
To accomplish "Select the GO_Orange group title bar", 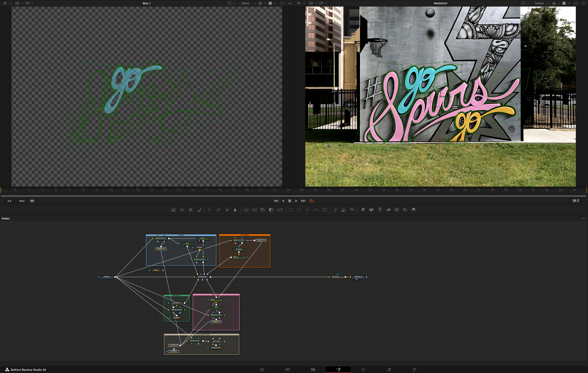I will tap(244, 235).
